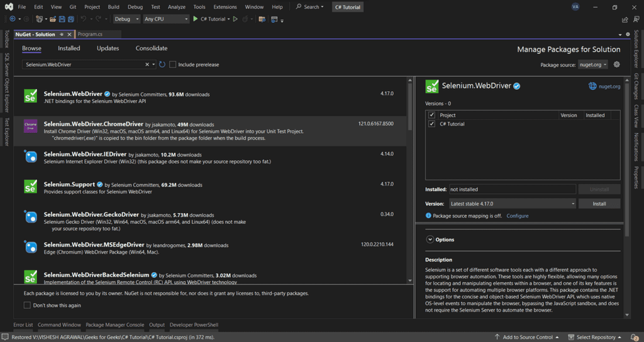Toggle the C# Tutorial project checkbox
This screenshot has height=342, width=644.
point(431,124)
